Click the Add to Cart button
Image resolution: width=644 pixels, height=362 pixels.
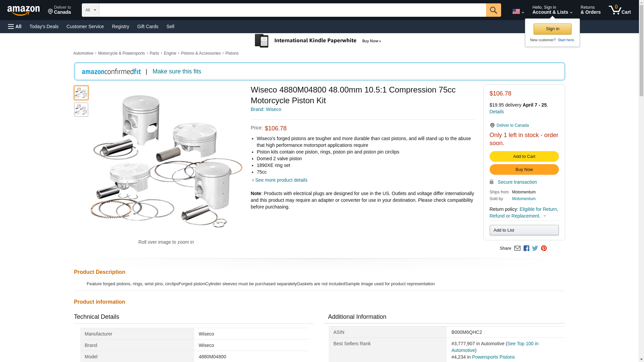[x=524, y=157]
